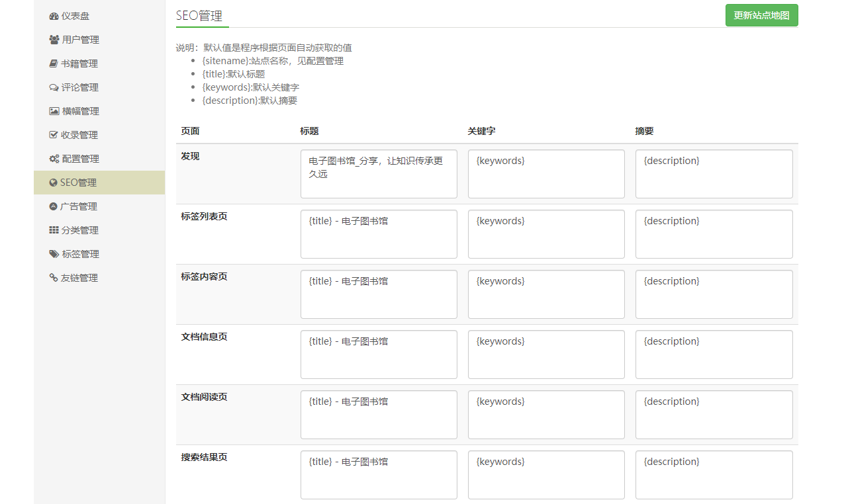Image resolution: width=848 pixels, height=504 pixels.
Task: Click the {sitename} explanation bullet
Action: pos(273,61)
